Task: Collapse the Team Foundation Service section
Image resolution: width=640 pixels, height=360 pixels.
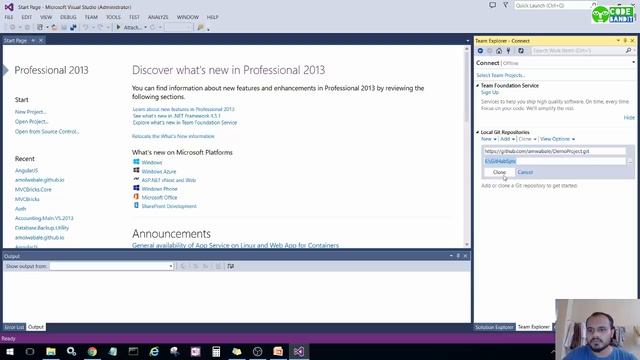Action: click(478, 86)
